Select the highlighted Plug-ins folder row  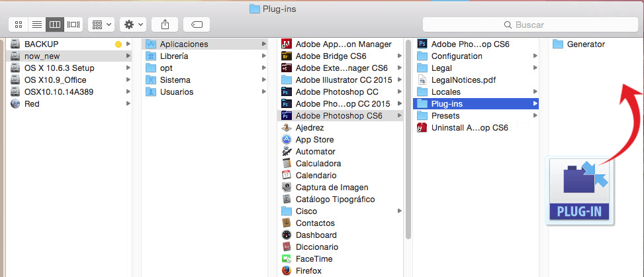coord(476,103)
